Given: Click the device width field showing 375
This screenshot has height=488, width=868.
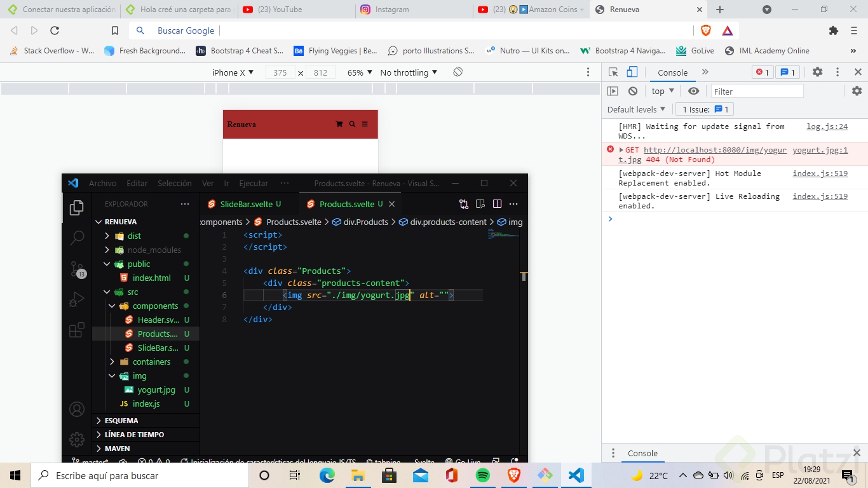Looking at the screenshot, I should [x=280, y=72].
